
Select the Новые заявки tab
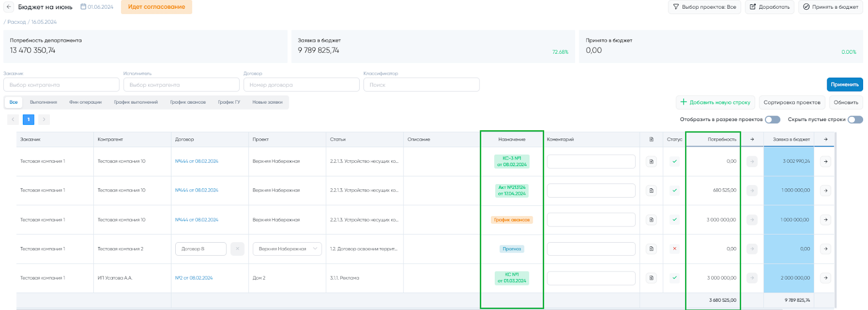[x=267, y=102]
